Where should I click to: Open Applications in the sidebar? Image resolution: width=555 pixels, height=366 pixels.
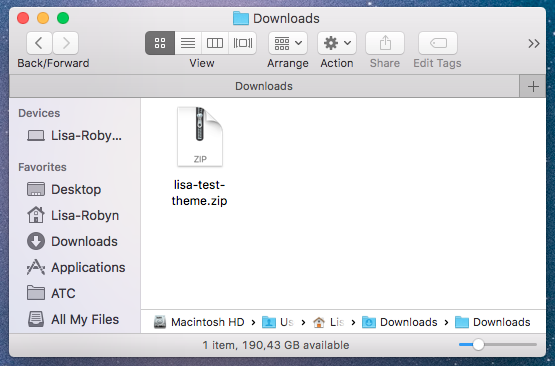click(x=76, y=267)
